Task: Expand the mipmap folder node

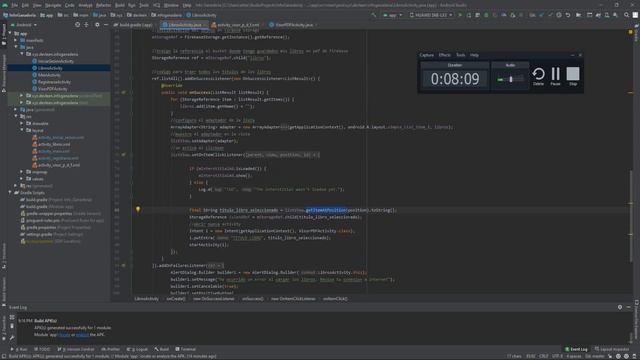Action: (x=22, y=172)
